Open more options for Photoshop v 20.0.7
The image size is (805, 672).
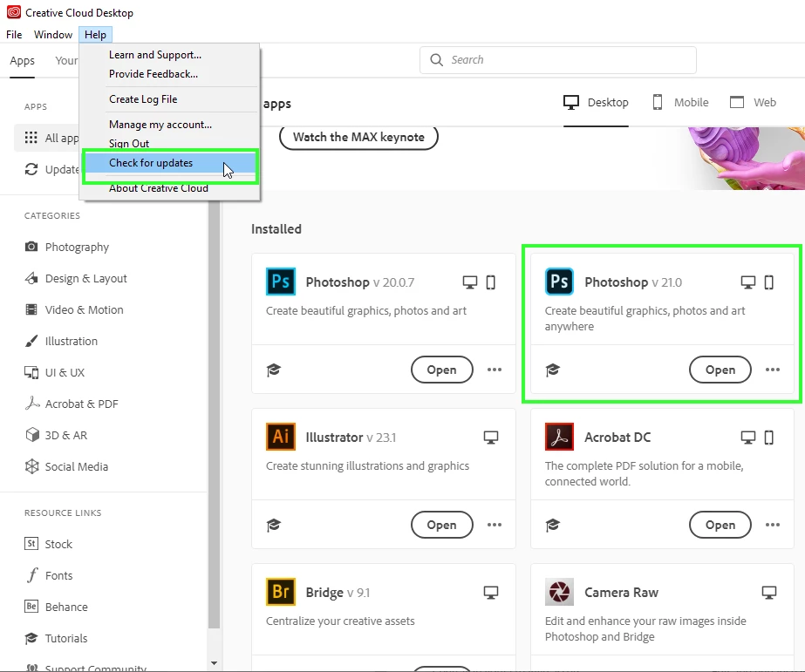click(495, 370)
